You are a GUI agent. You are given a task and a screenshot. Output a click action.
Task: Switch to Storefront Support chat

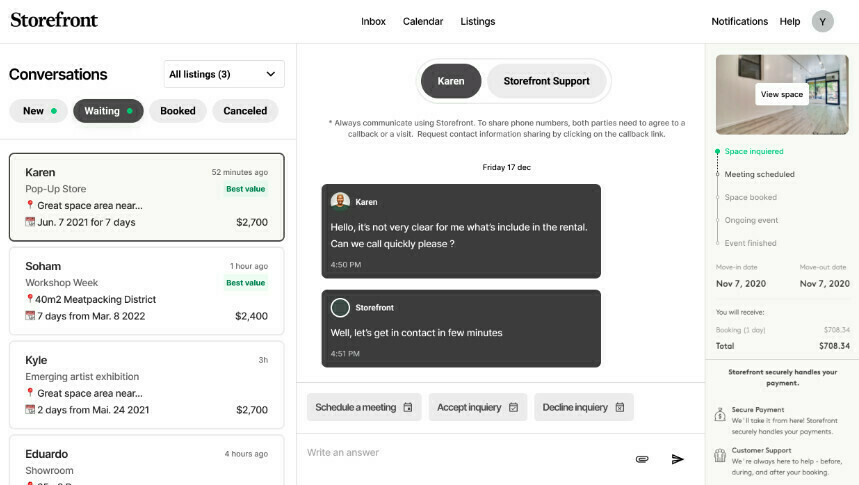tap(546, 81)
